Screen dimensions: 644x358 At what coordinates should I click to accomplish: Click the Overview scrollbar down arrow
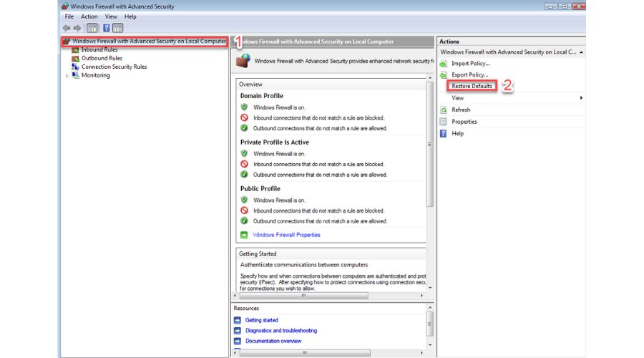pos(430,288)
